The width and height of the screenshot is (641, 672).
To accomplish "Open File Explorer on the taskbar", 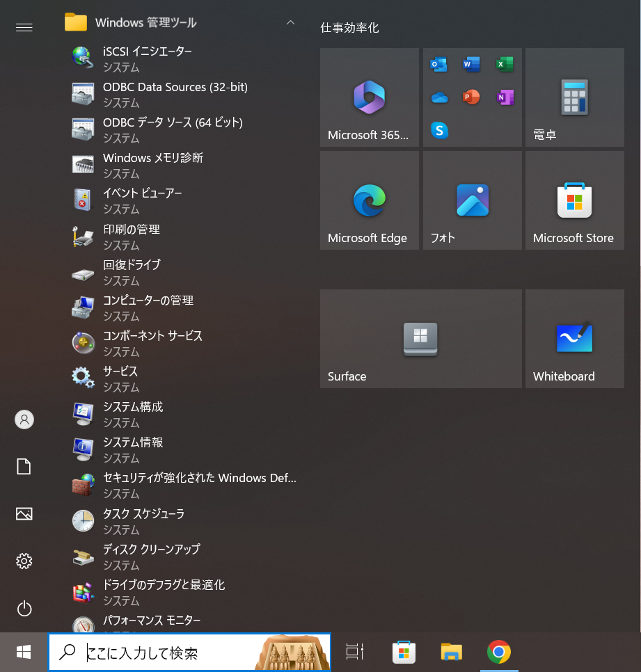I will tap(452, 653).
